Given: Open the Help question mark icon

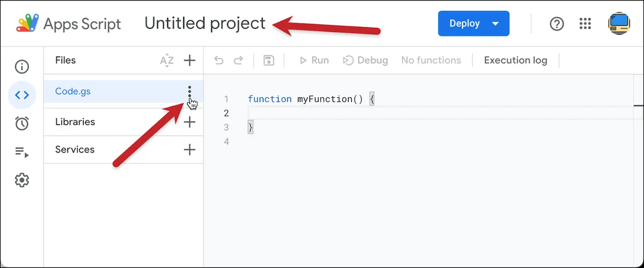Looking at the screenshot, I should pyautogui.click(x=557, y=24).
